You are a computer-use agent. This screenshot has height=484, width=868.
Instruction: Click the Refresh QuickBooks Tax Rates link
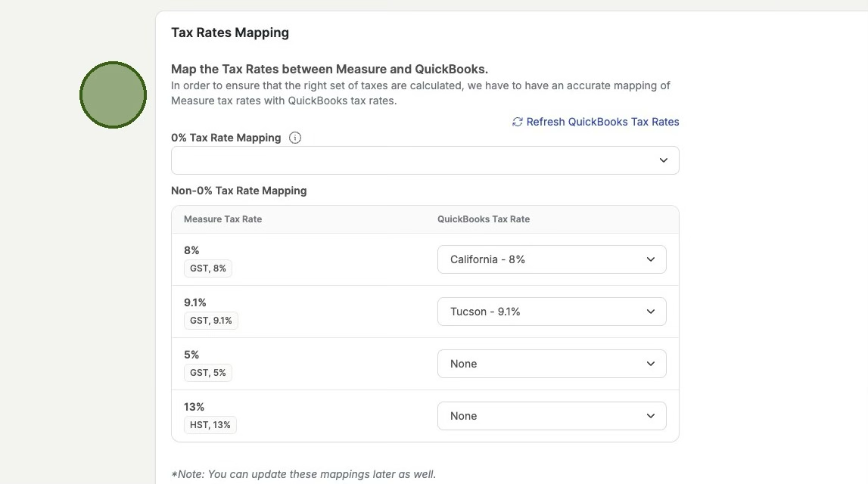[x=602, y=122]
